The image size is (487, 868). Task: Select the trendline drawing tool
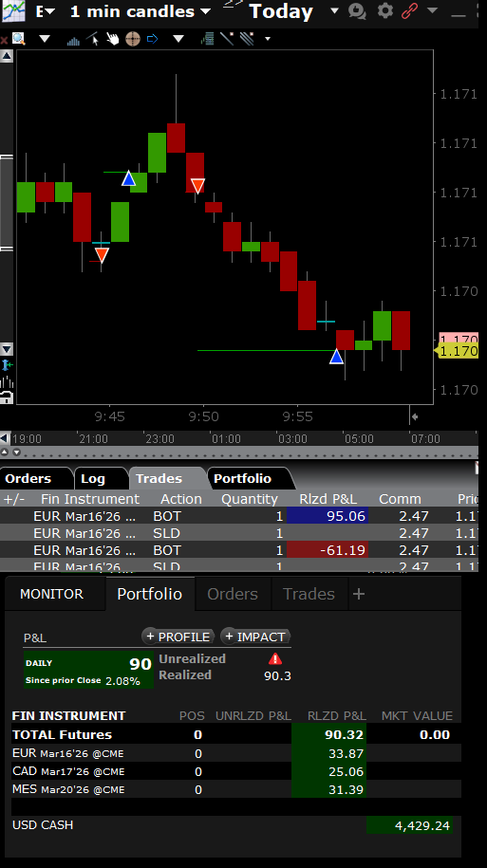tap(227, 39)
